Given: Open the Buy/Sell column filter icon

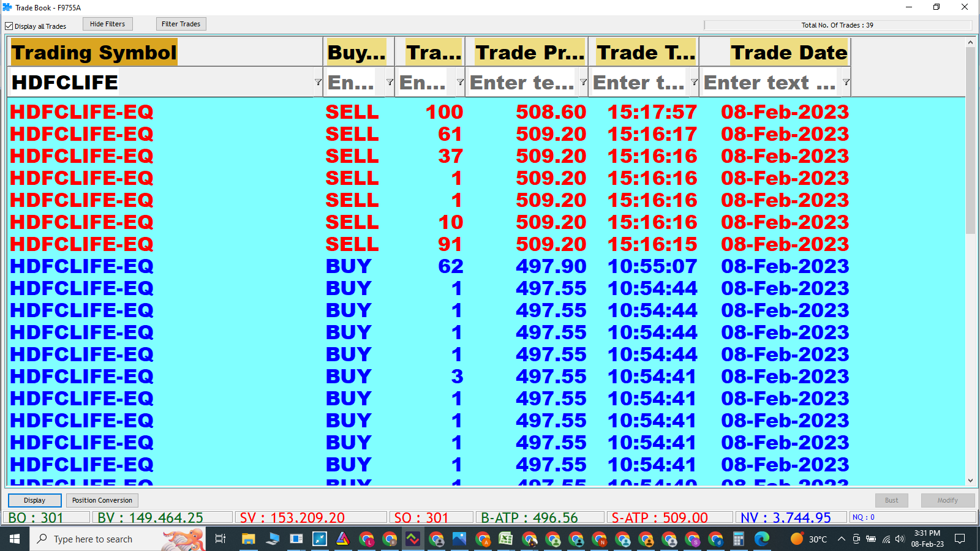Looking at the screenshot, I should pos(390,82).
